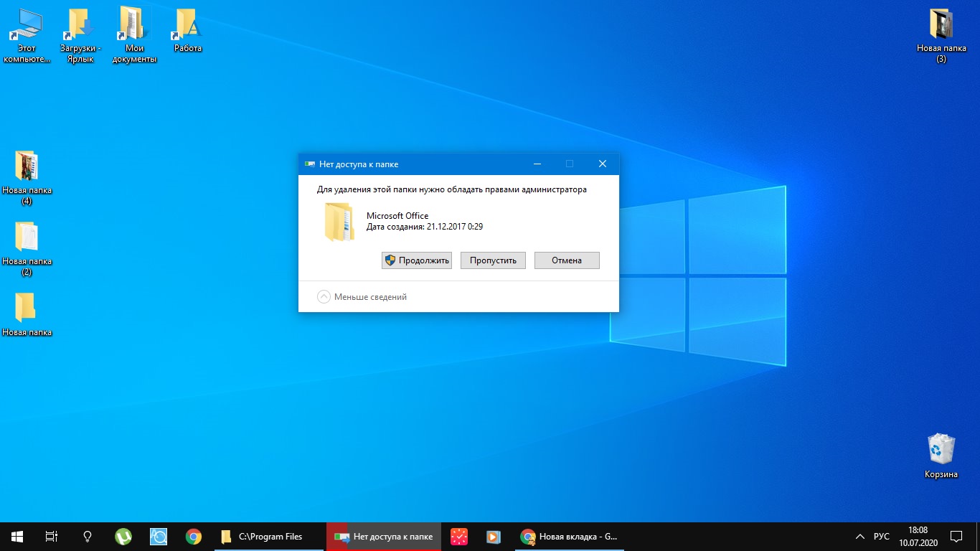Open the blue circle-arrow app on taskbar
The width and height of the screenshot is (980, 551).
pyautogui.click(x=159, y=536)
